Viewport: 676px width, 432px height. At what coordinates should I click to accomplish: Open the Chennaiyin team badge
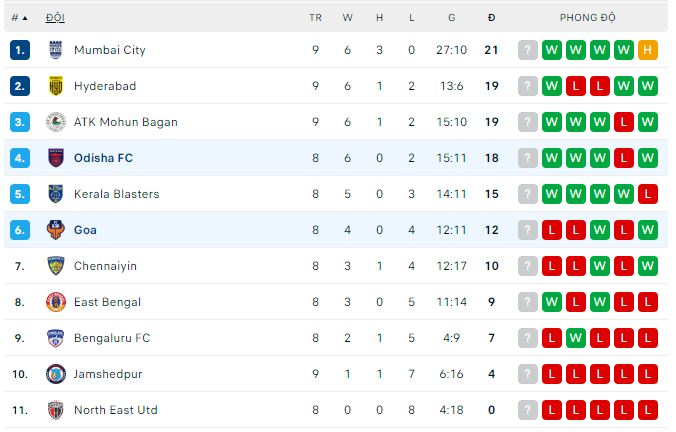(55, 266)
